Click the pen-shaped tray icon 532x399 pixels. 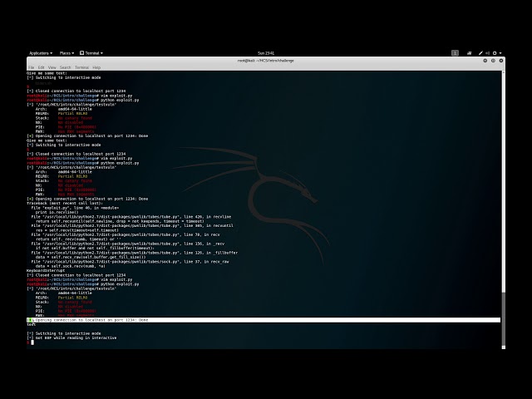[480, 53]
